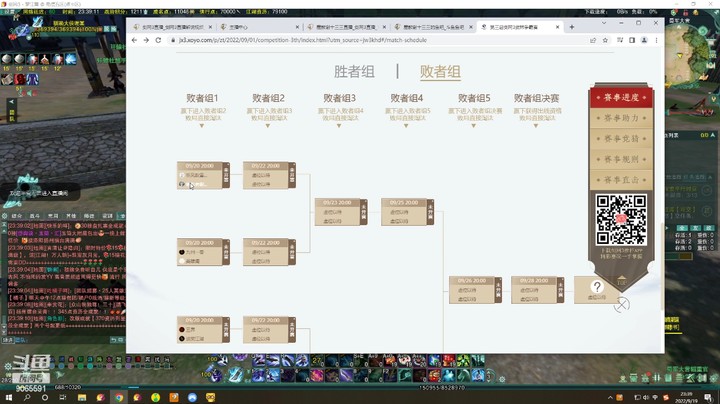The width and height of the screenshot is (720, 404).
Task: Click the browser page vertical scrollbar
Action: tap(662, 266)
